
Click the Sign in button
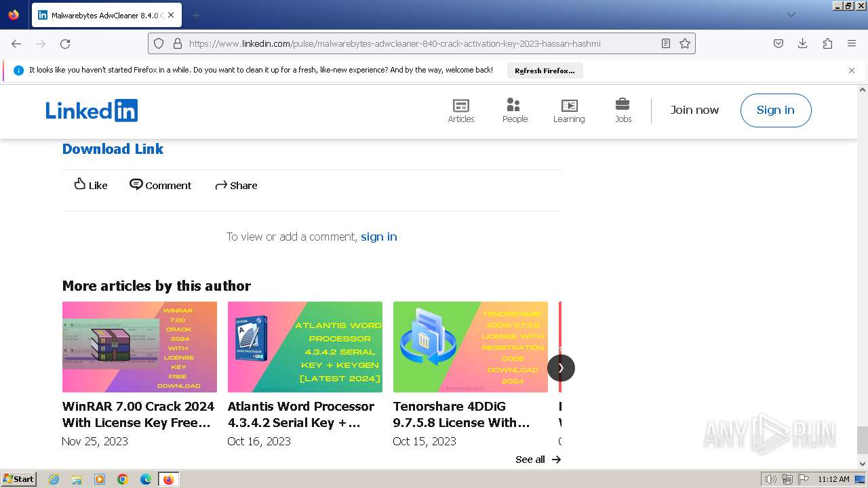776,110
